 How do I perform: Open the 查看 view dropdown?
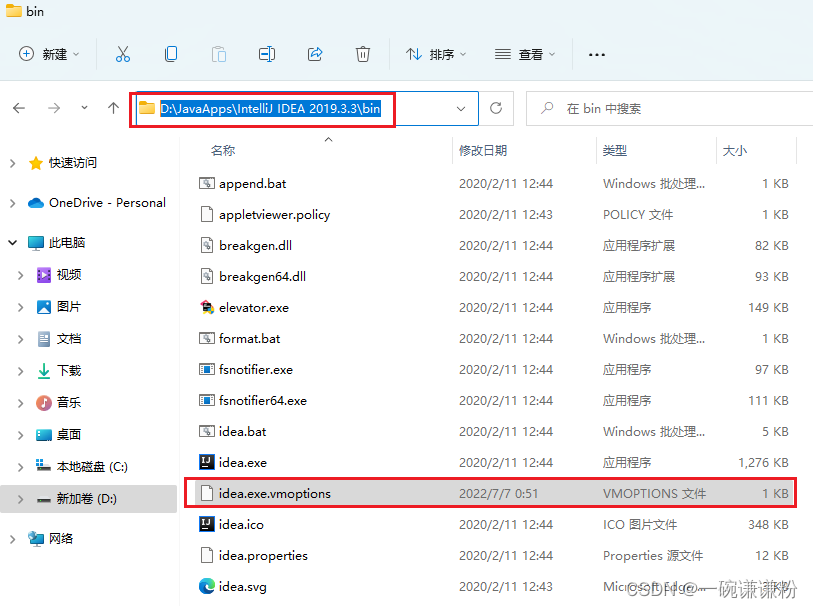(525, 54)
